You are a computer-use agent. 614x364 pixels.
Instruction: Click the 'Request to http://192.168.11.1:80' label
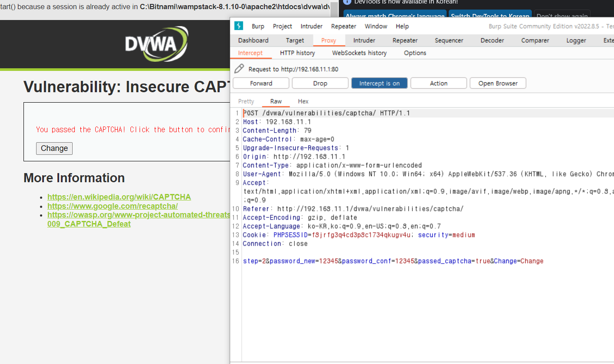point(293,69)
